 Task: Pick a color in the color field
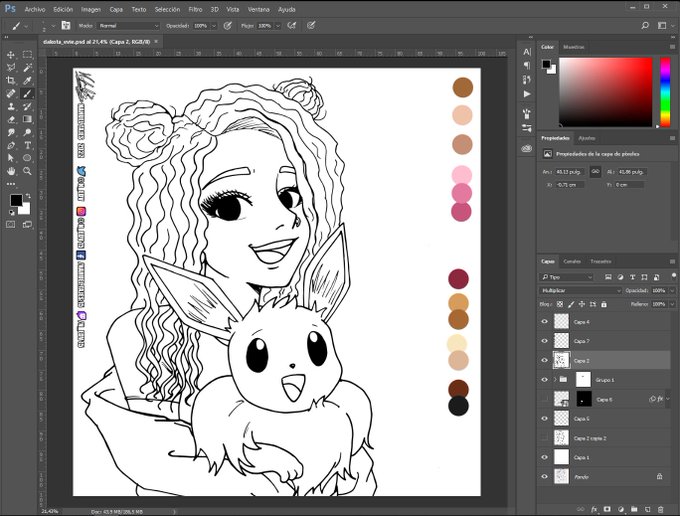click(x=605, y=92)
